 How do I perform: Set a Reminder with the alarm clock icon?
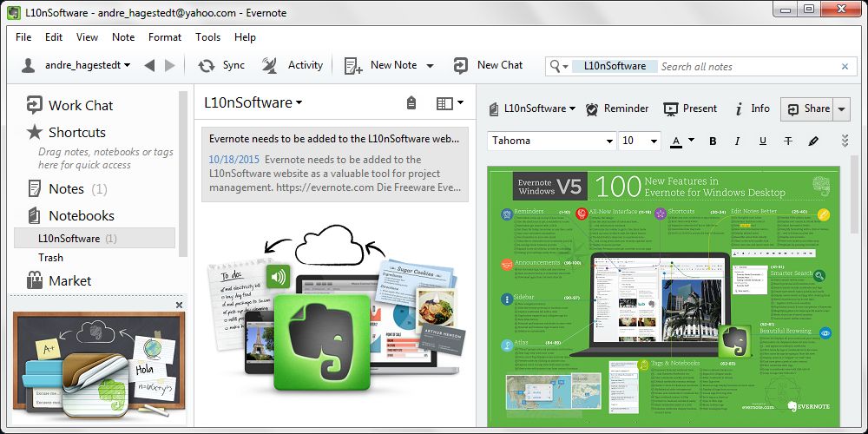point(592,109)
